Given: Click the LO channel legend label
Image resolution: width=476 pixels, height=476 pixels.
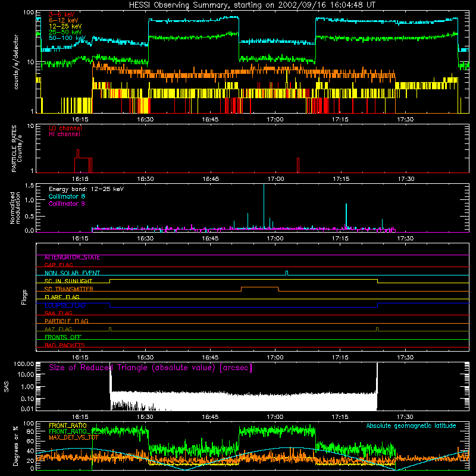Looking at the screenshot, I should click(x=65, y=128).
